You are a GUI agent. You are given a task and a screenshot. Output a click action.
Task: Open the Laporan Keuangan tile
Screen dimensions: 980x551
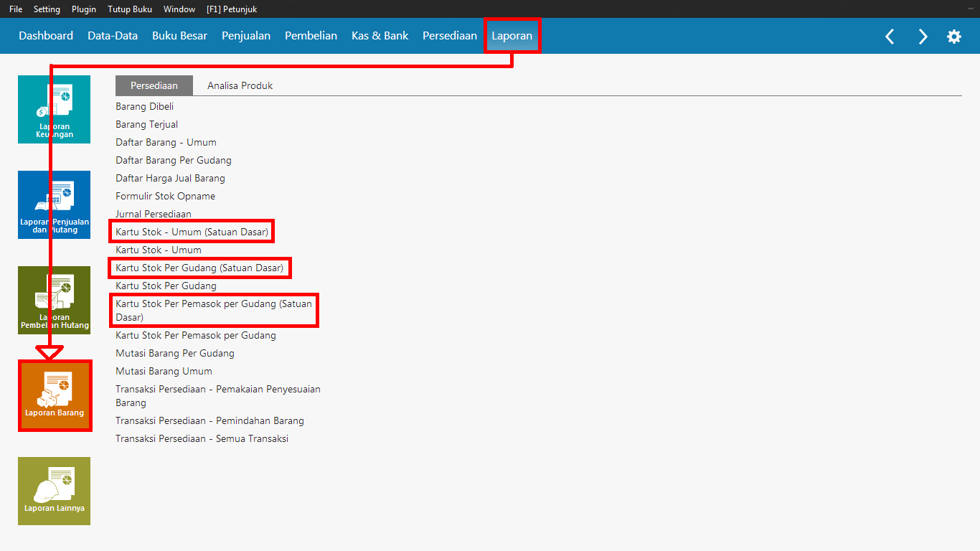54,109
